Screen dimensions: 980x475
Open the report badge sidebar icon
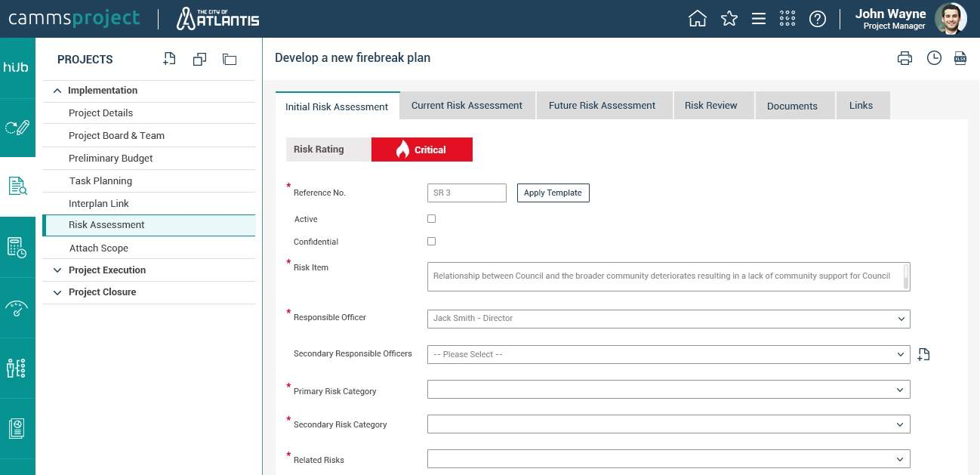coord(17,429)
